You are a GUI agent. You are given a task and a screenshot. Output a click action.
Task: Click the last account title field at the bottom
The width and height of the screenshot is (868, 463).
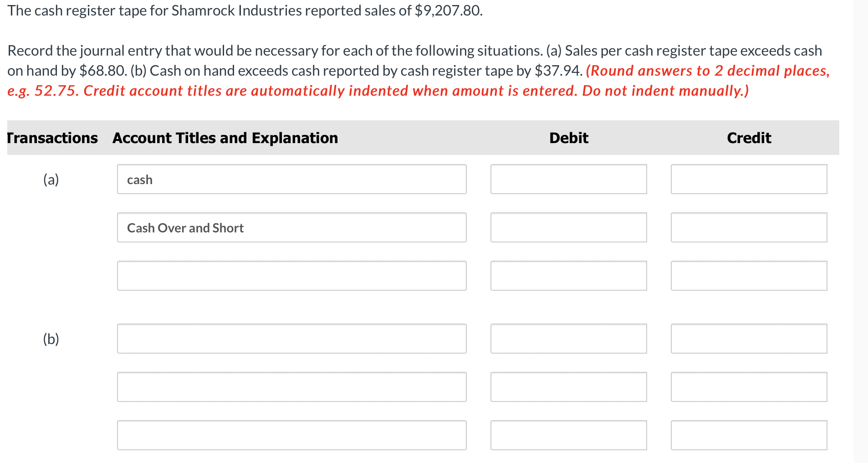[x=291, y=435]
